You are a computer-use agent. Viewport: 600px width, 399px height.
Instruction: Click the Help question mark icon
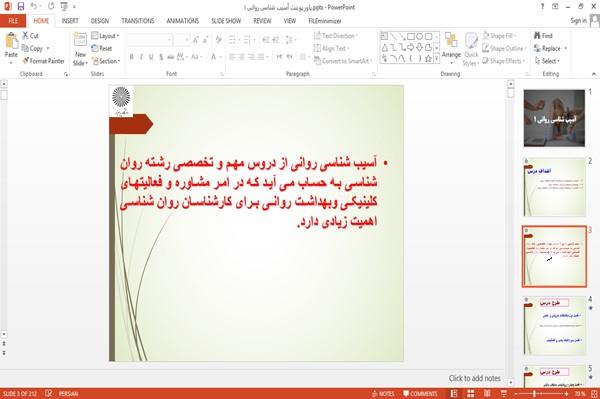[x=542, y=7]
